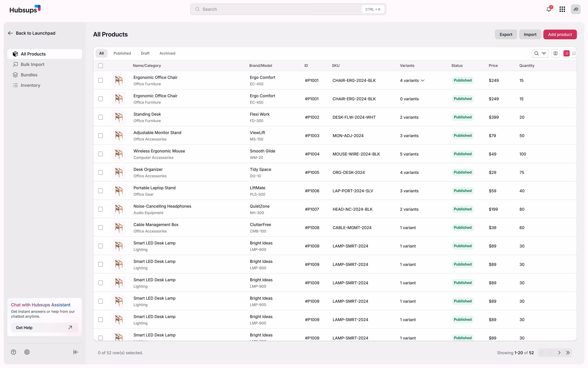
Task: Go to the next page arrow
Action: [559, 353]
